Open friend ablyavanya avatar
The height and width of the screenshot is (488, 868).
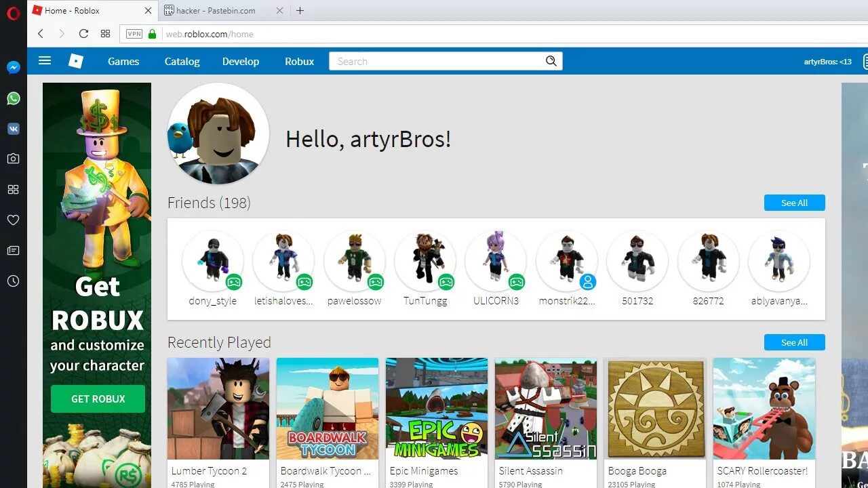[x=779, y=261]
